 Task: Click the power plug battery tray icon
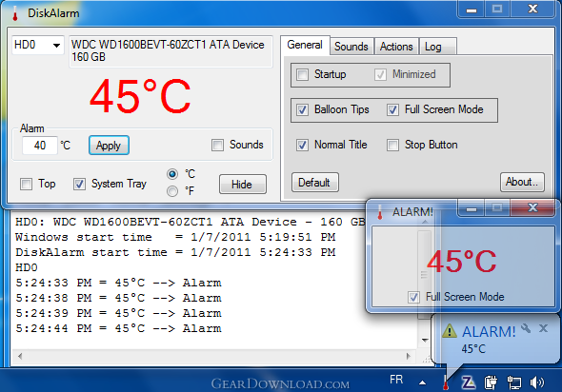[491, 382]
